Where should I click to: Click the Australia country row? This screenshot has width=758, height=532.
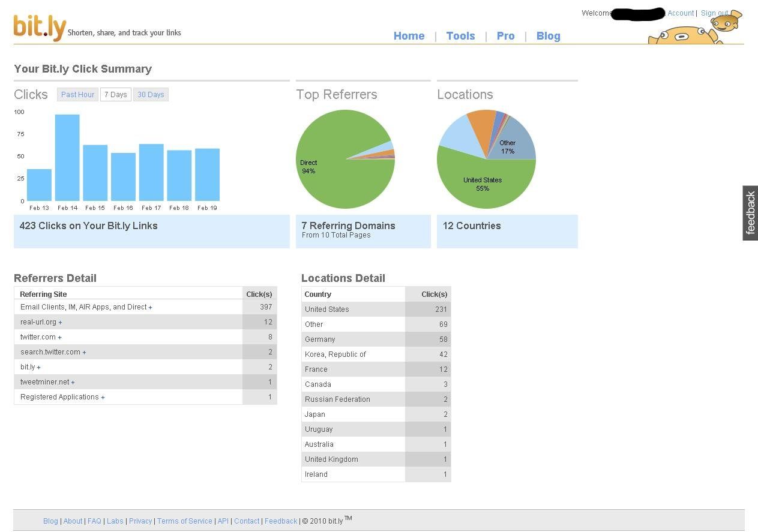pos(376,444)
